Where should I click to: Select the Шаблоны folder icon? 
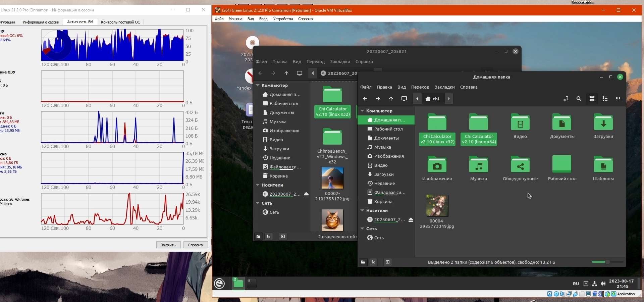click(x=603, y=164)
